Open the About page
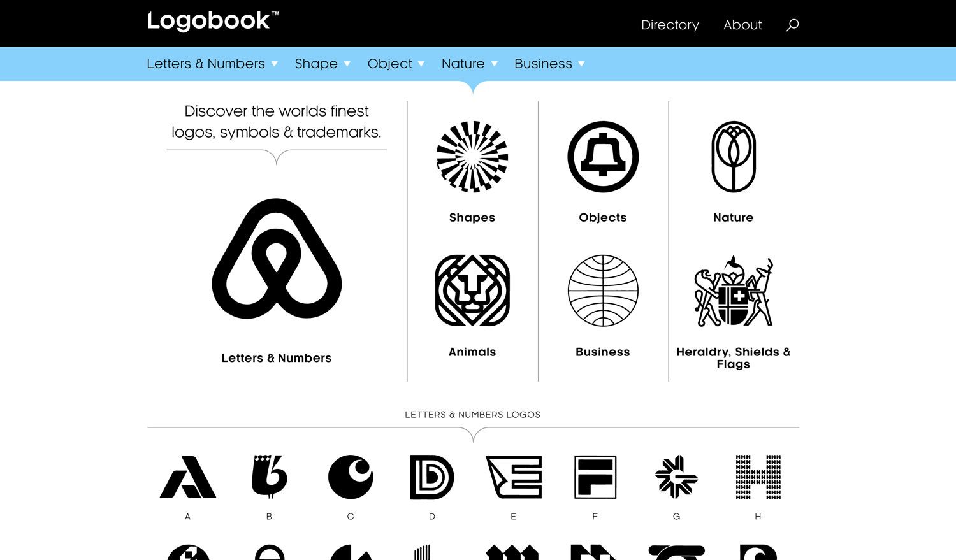 click(742, 25)
